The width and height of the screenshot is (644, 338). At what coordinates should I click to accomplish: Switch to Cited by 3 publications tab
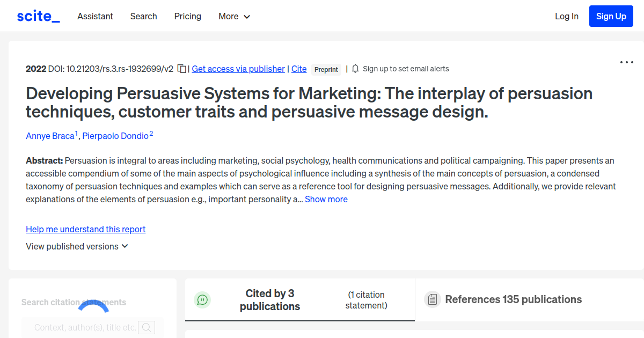[270, 300]
